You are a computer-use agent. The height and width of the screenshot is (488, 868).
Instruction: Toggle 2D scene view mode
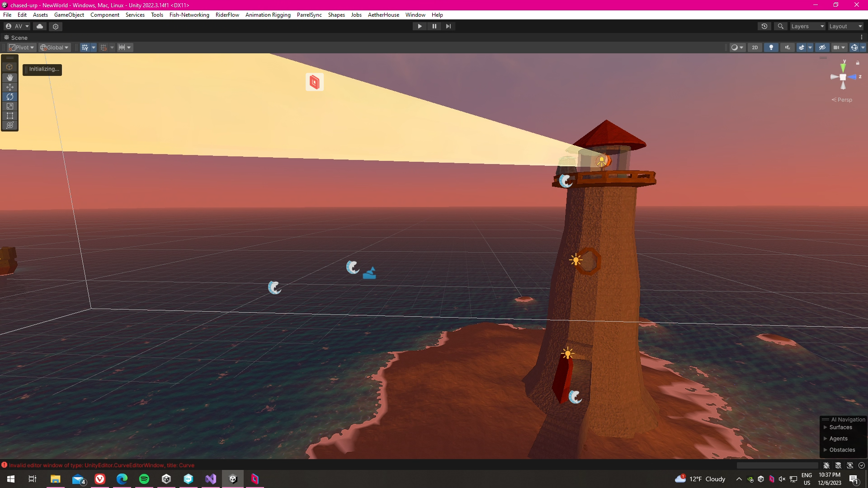click(755, 47)
